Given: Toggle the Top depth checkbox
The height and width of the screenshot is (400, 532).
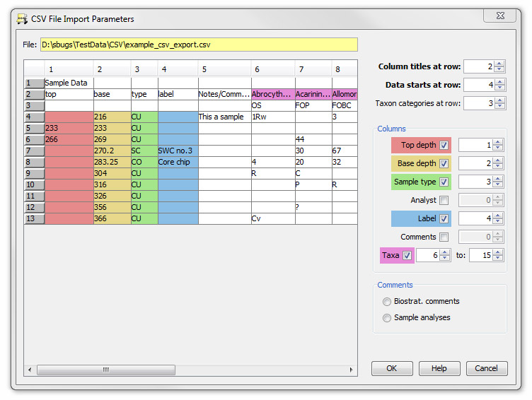Looking at the screenshot, I should click(444, 145).
